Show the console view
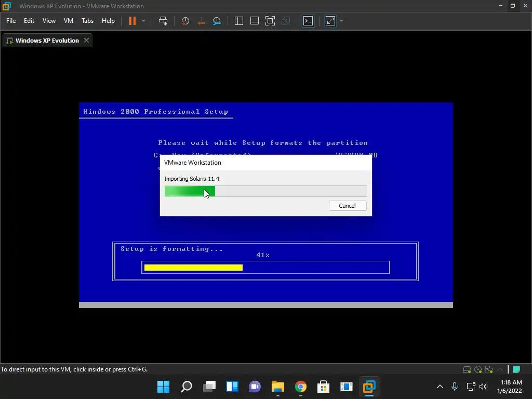Screen dimensions: 532x399 (308, 21)
